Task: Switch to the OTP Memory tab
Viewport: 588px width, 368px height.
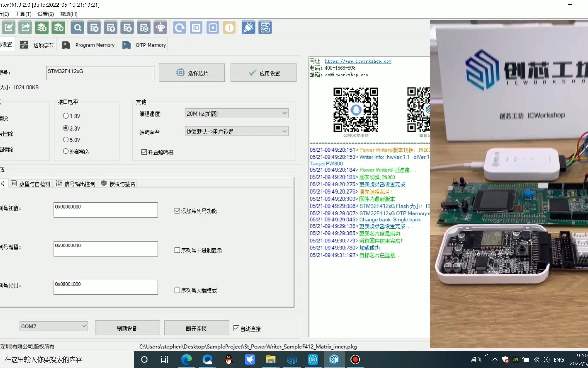Action: click(x=144, y=45)
